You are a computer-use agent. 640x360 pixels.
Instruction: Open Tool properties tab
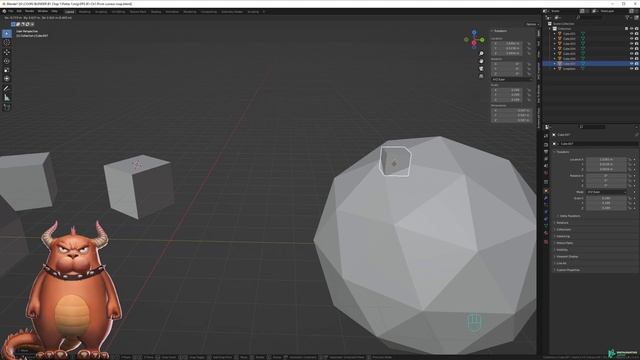546,136
